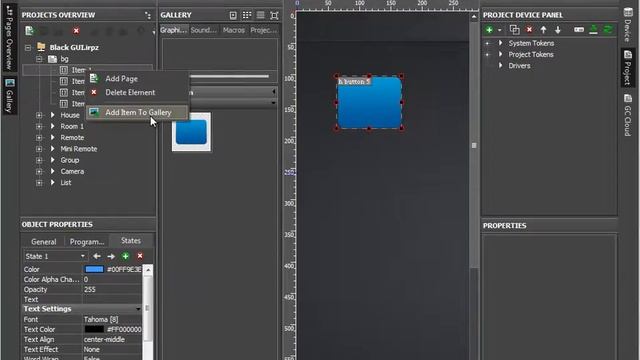640x360 pixels.
Task: Click the green sync arrows icon in Device Panel
Action: (x=608, y=30)
